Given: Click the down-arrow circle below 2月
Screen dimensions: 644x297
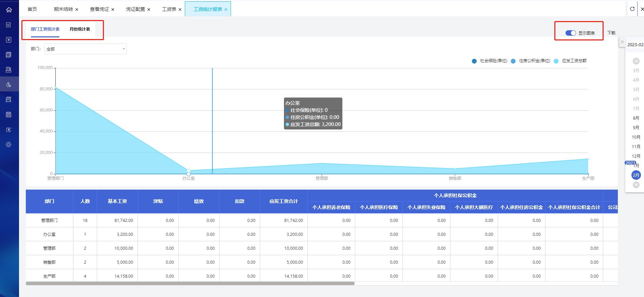Looking at the screenshot, I should [x=636, y=185].
